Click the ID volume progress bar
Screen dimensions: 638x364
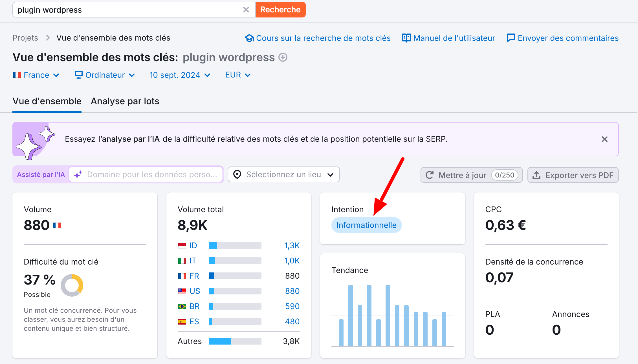235,245
